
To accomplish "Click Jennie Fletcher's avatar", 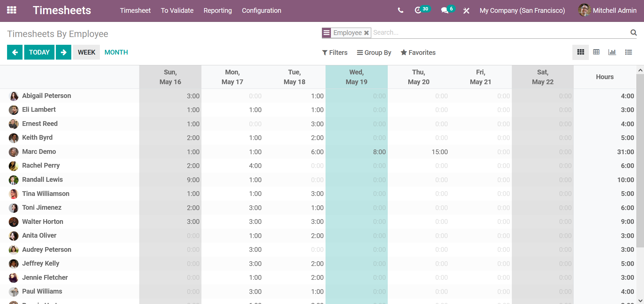I will 13,278.
